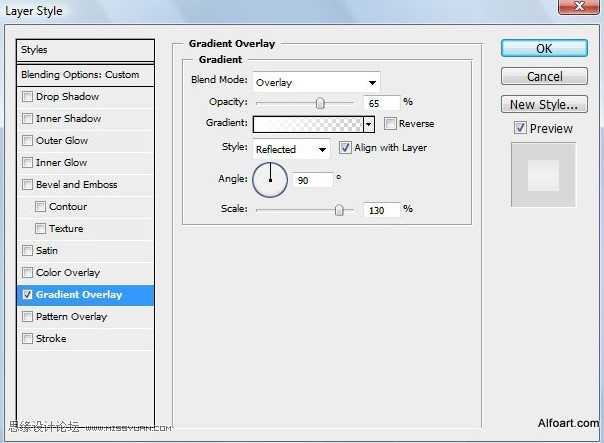The height and width of the screenshot is (443, 604).
Task: Select the Styles section
Action: [x=85, y=50]
